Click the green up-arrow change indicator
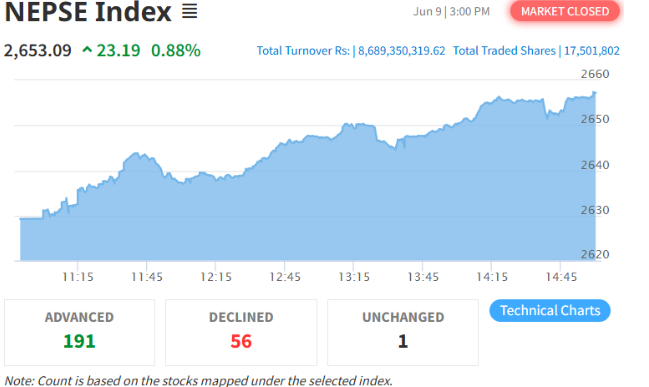The image size is (649, 387). [x=87, y=50]
